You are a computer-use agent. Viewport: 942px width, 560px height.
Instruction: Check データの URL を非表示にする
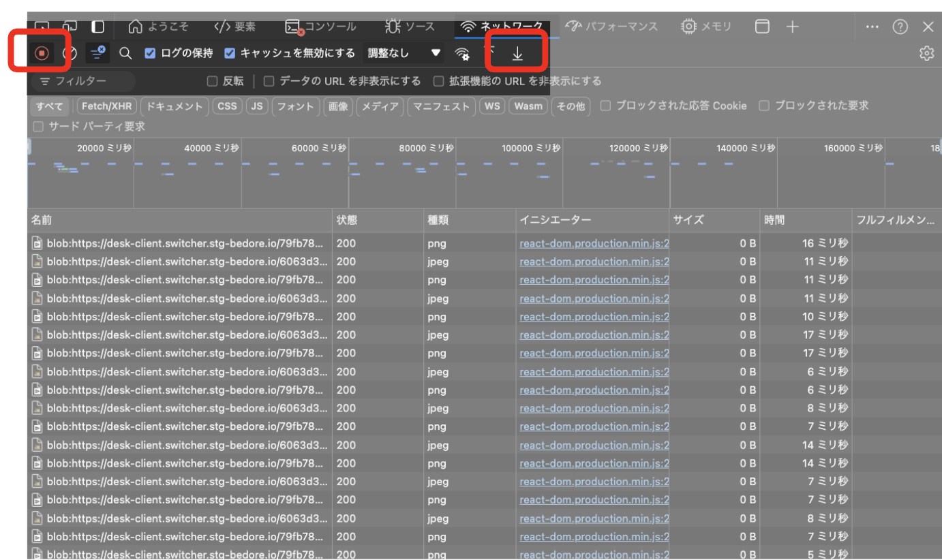pos(269,81)
